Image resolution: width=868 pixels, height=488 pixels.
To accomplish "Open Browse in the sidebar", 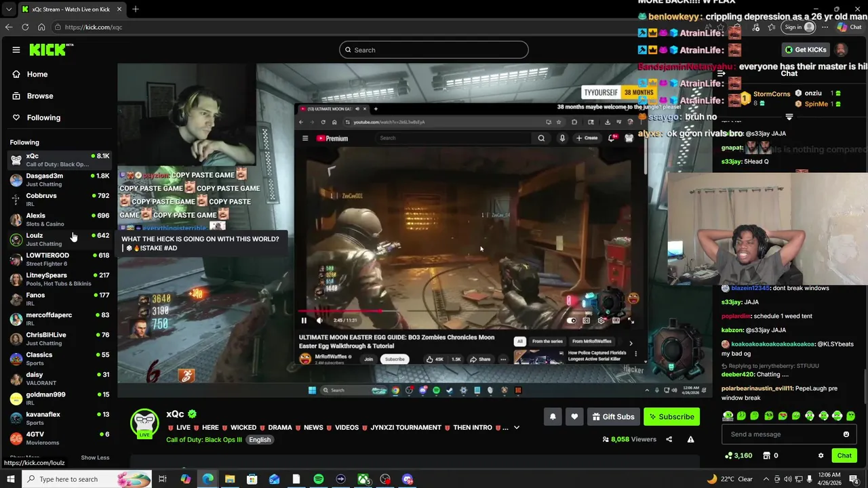I will tap(40, 96).
